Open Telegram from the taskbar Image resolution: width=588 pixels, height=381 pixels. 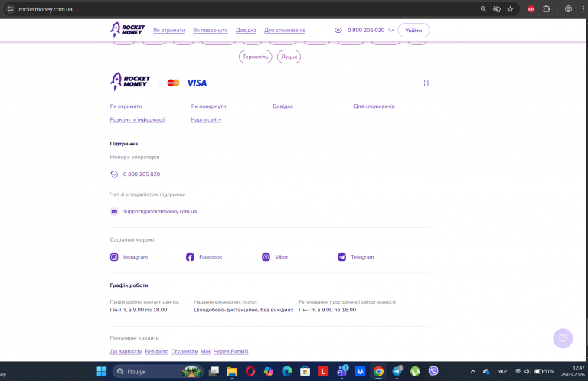(x=397, y=372)
